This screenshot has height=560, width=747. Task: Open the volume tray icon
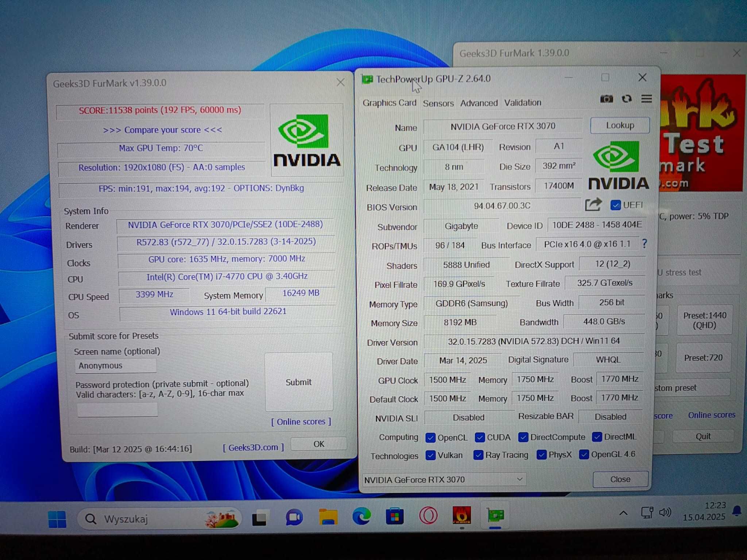point(665,512)
